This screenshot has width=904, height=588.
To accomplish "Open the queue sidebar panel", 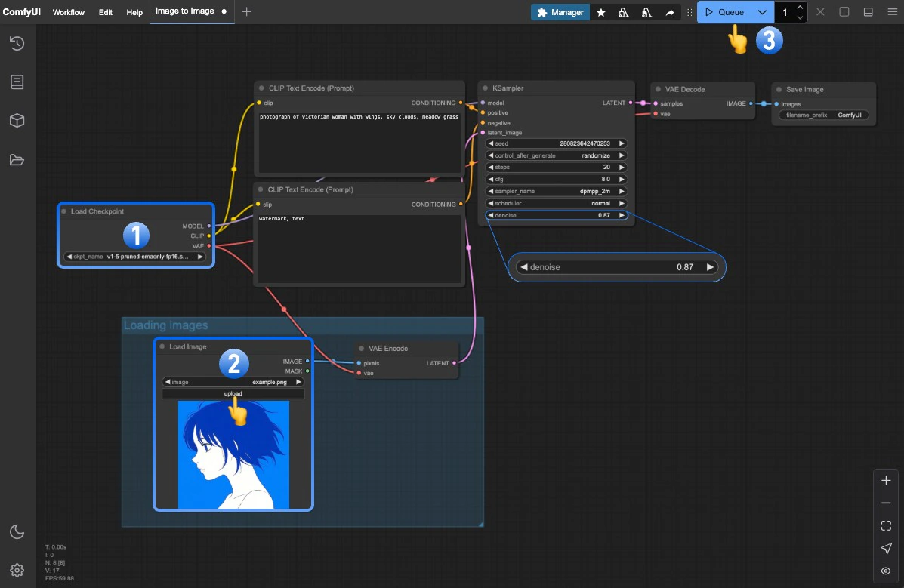I will tap(17, 82).
